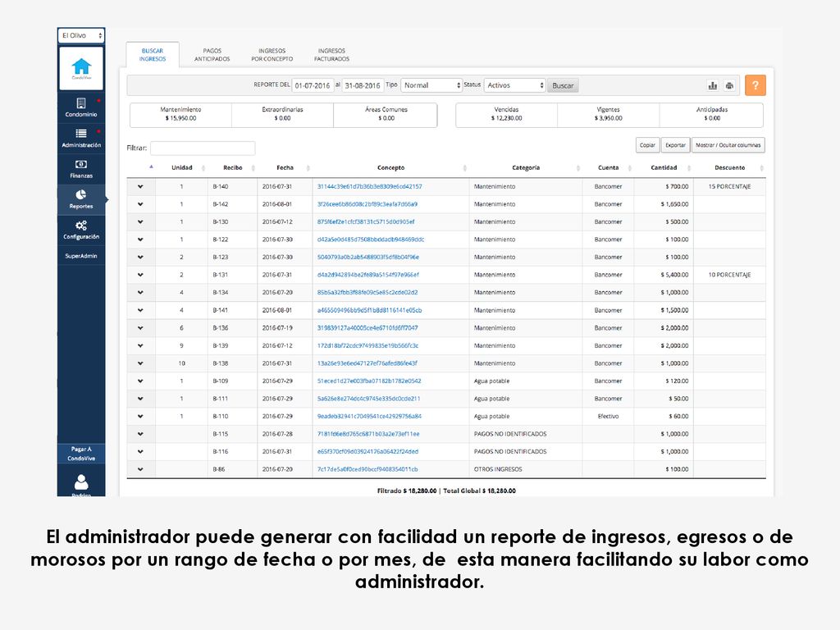Open the Finanzas sidebar section
840x630 pixels.
(81, 168)
